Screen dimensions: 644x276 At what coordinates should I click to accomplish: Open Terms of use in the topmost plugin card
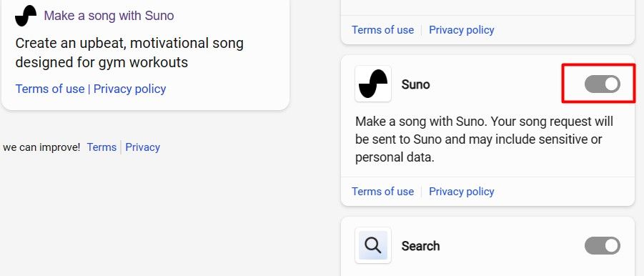[x=383, y=30]
